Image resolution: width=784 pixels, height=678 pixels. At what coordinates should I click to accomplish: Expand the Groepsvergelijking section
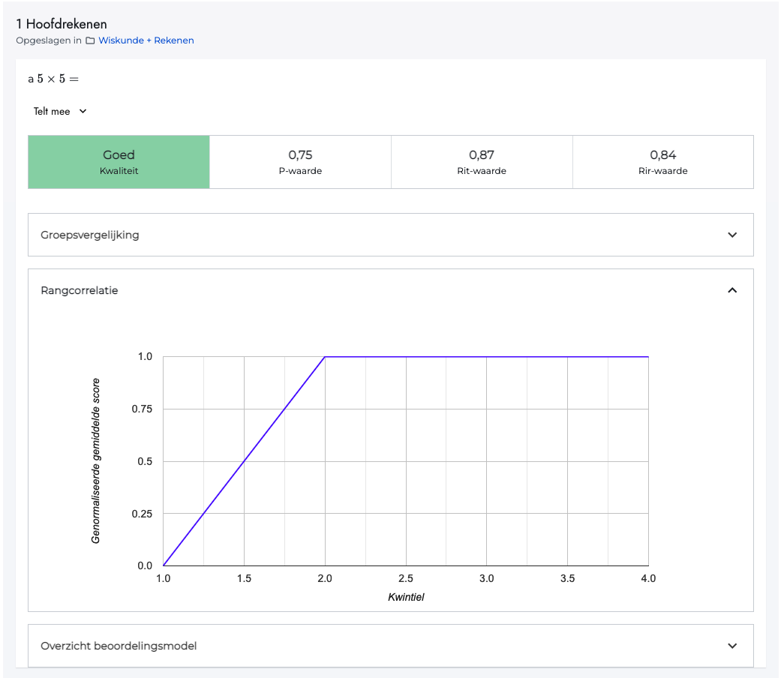point(391,235)
